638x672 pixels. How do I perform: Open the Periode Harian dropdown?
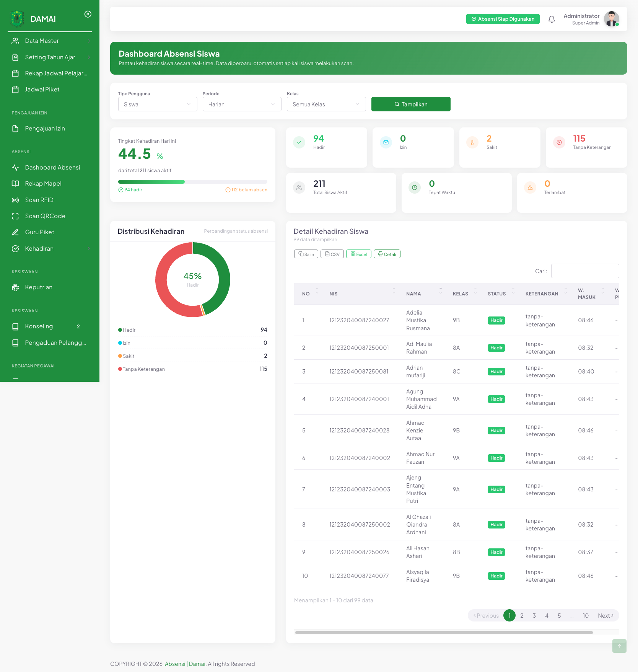click(x=242, y=104)
